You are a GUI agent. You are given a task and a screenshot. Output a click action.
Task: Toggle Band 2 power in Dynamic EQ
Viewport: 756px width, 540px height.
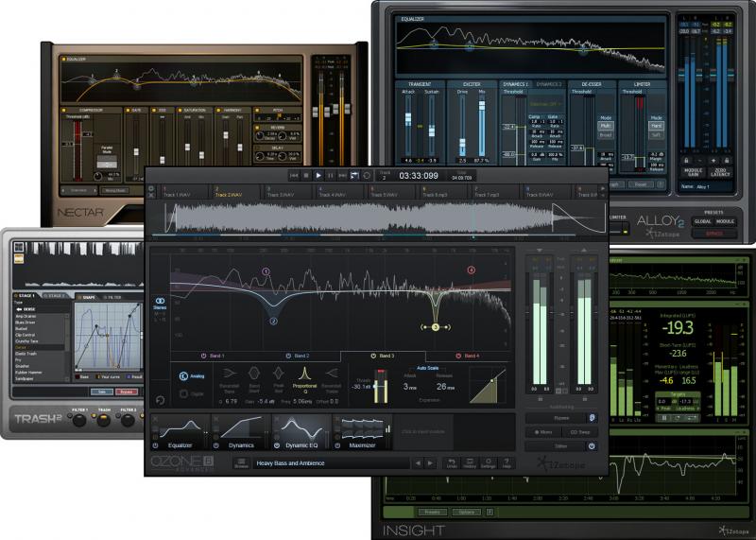pyautogui.click(x=288, y=356)
